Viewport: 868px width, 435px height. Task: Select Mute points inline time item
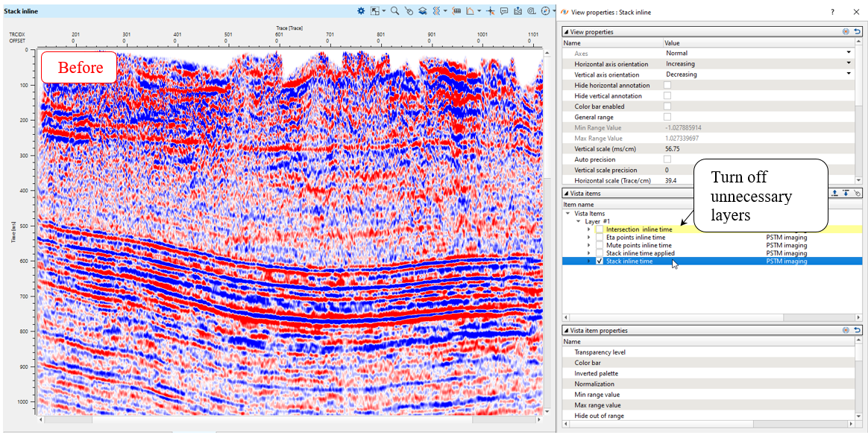638,245
